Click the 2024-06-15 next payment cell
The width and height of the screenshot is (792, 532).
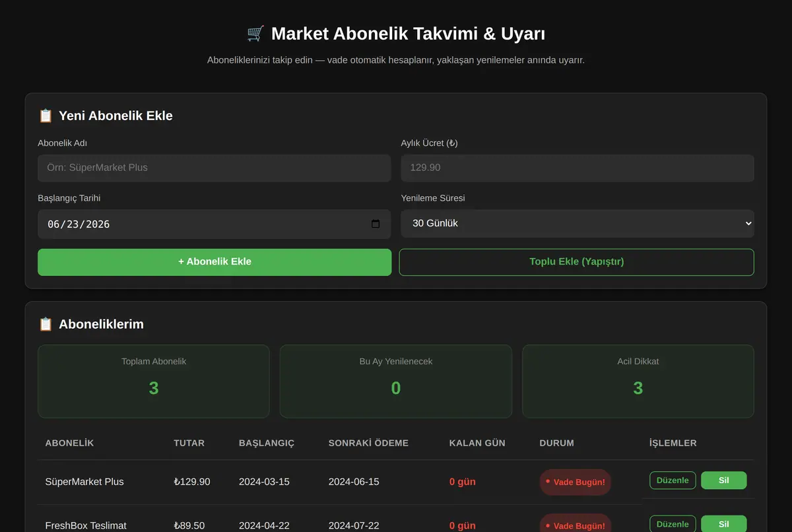pyautogui.click(x=354, y=482)
